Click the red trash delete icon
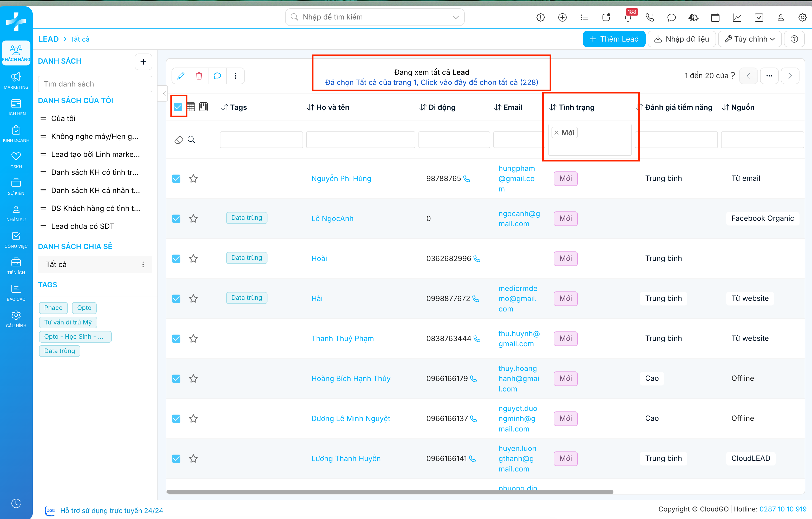Viewport: 812px width, 519px height. pos(199,76)
